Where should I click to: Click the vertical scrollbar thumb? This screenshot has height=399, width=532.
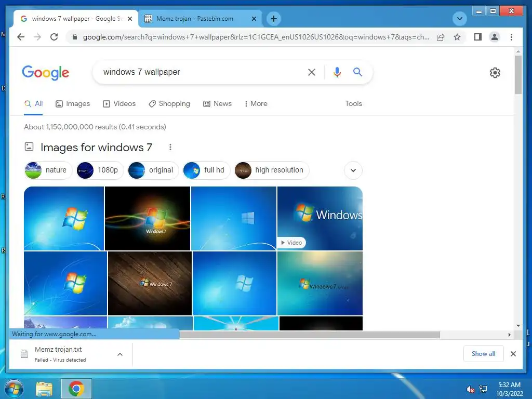518,75
